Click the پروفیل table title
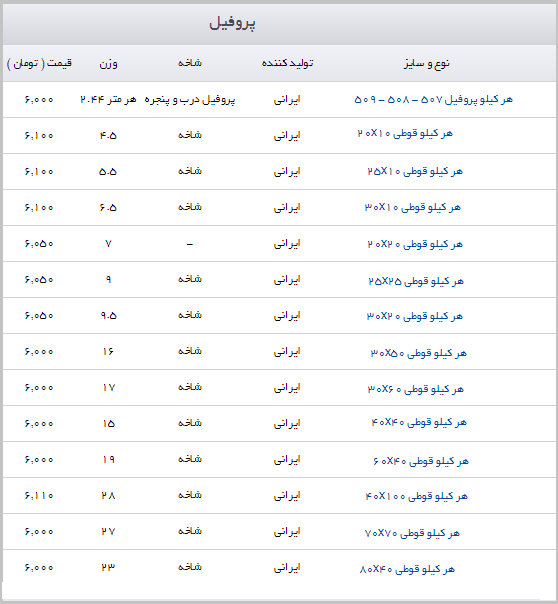 pyautogui.click(x=232, y=23)
